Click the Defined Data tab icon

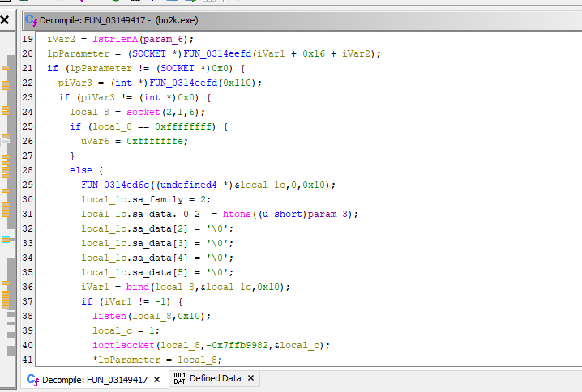(x=180, y=378)
